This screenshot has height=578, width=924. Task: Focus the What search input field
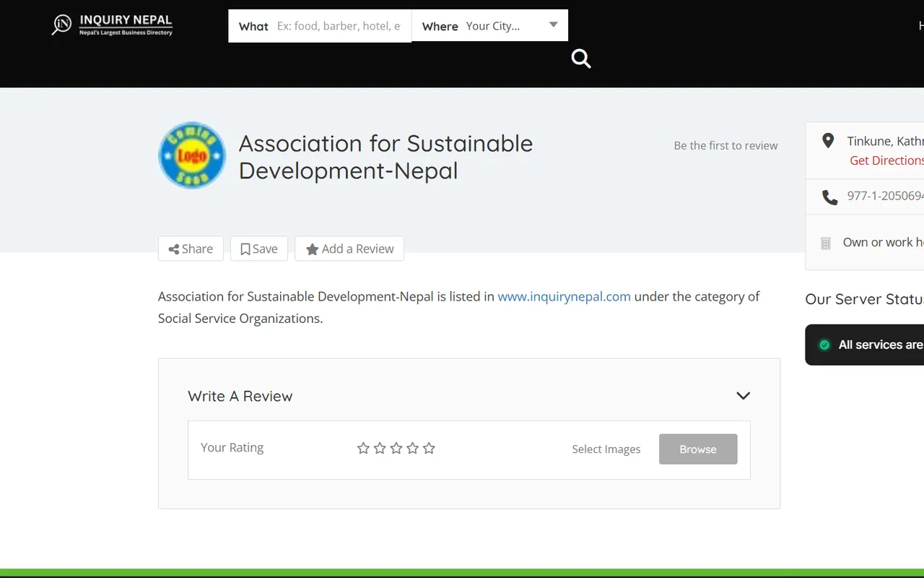coord(339,26)
